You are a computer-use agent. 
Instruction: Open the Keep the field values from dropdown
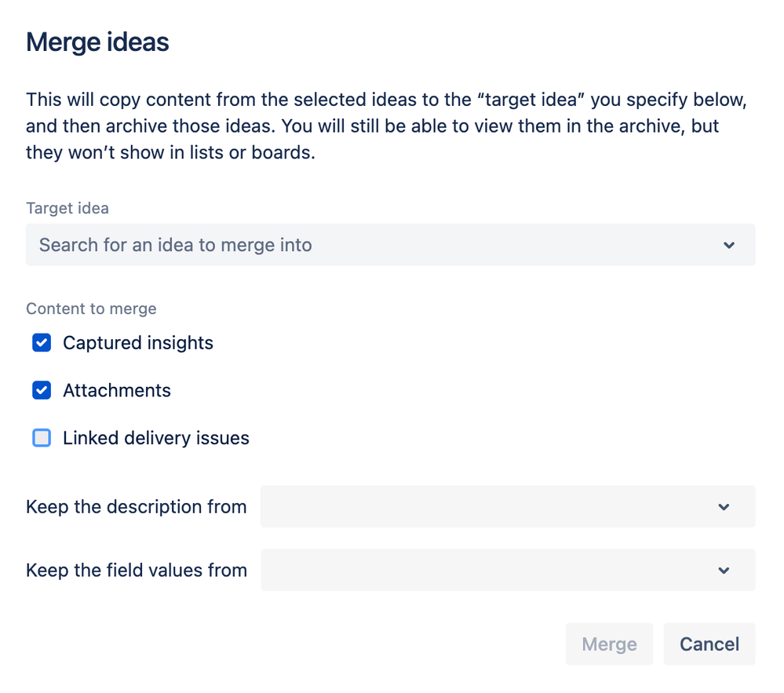(x=487, y=571)
